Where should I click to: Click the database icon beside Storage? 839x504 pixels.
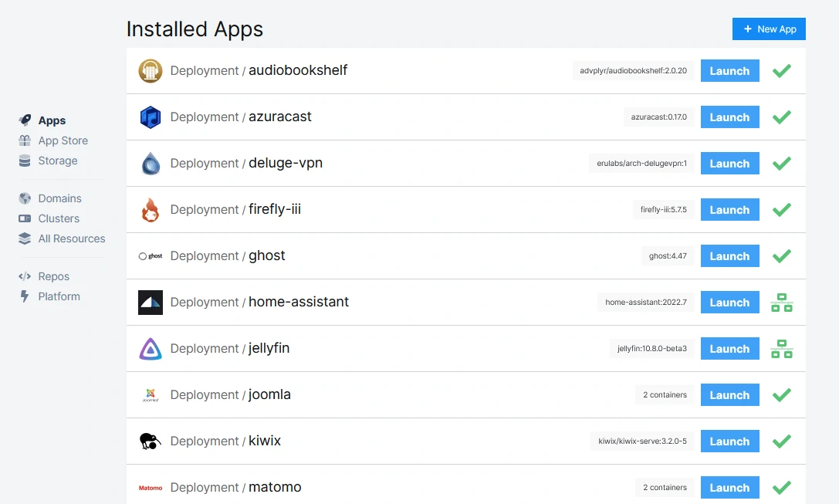(x=25, y=161)
